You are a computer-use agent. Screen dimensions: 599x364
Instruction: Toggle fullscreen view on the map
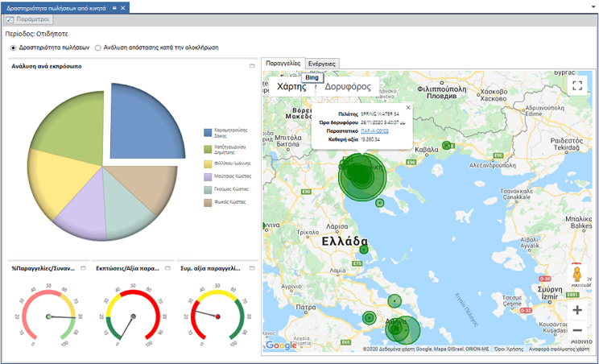coord(577,85)
